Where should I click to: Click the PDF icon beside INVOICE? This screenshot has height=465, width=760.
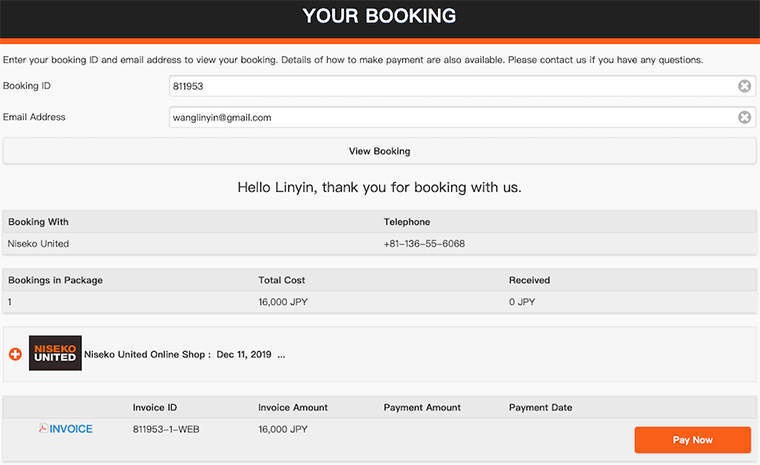(43, 428)
